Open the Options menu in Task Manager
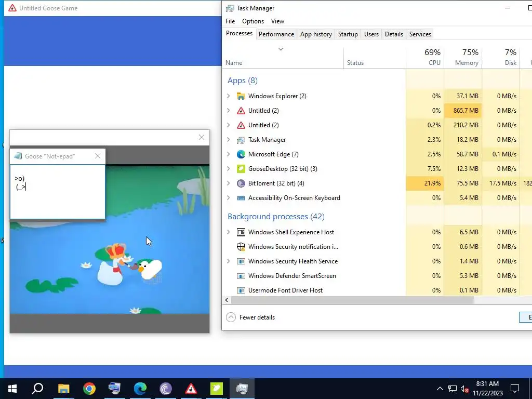The image size is (532, 399). coord(253,21)
